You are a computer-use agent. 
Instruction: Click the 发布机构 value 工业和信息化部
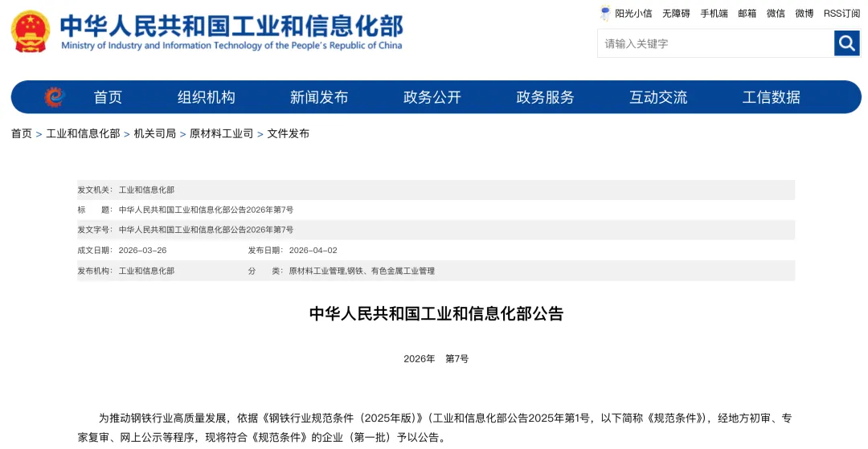pos(147,271)
